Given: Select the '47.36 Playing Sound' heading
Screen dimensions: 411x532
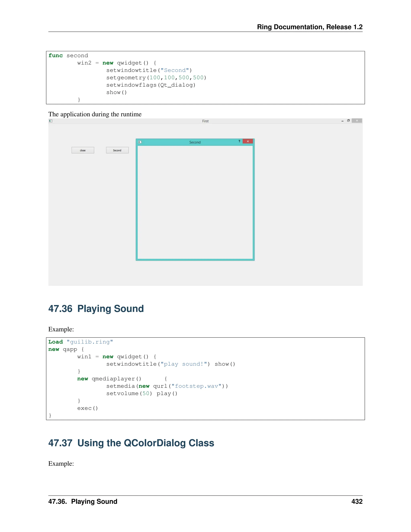Looking at the screenshot, I should pos(96,309).
